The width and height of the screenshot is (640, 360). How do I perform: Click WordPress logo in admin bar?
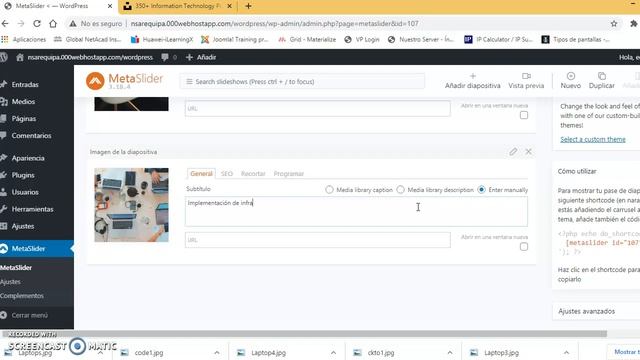tap(4, 57)
